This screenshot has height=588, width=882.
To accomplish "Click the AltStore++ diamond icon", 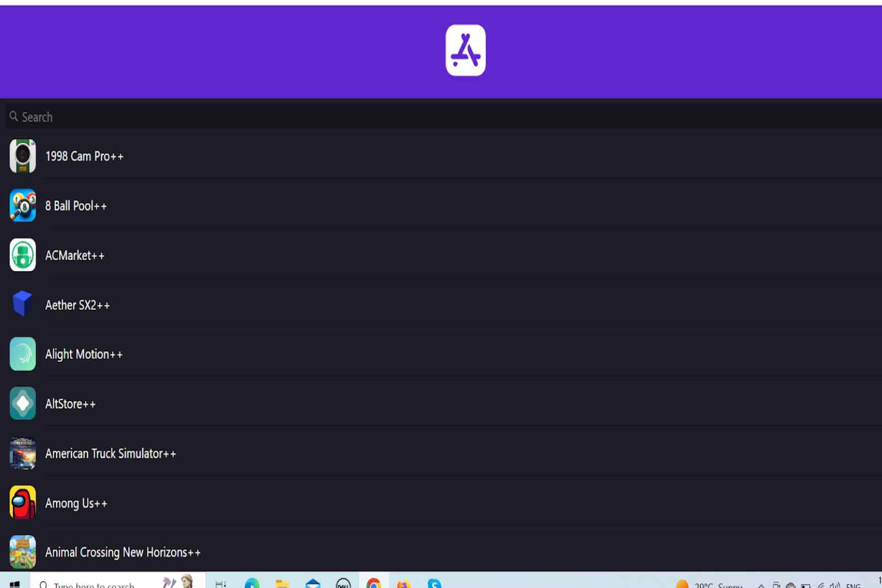I will 23,403.
